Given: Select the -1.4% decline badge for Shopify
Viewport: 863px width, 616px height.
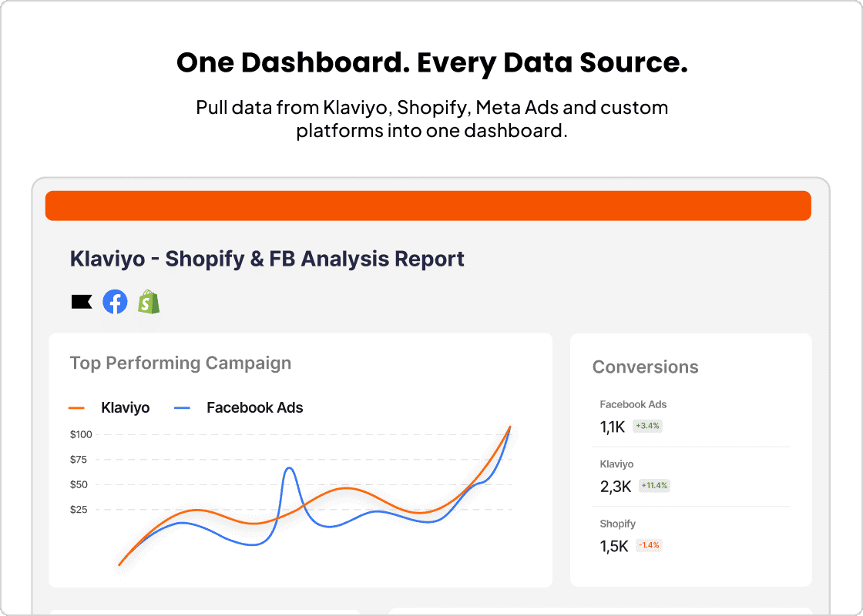Looking at the screenshot, I should (647, 544).
